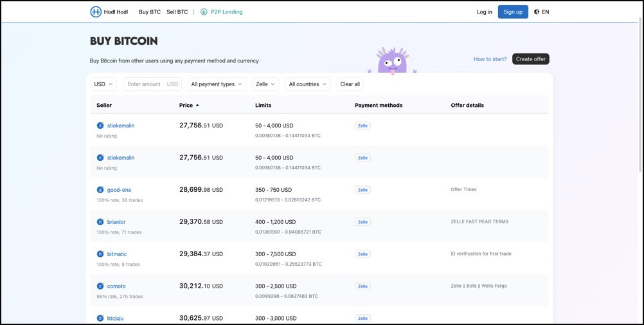Click the Create offer button
The image size is (644, 325).
531,59
